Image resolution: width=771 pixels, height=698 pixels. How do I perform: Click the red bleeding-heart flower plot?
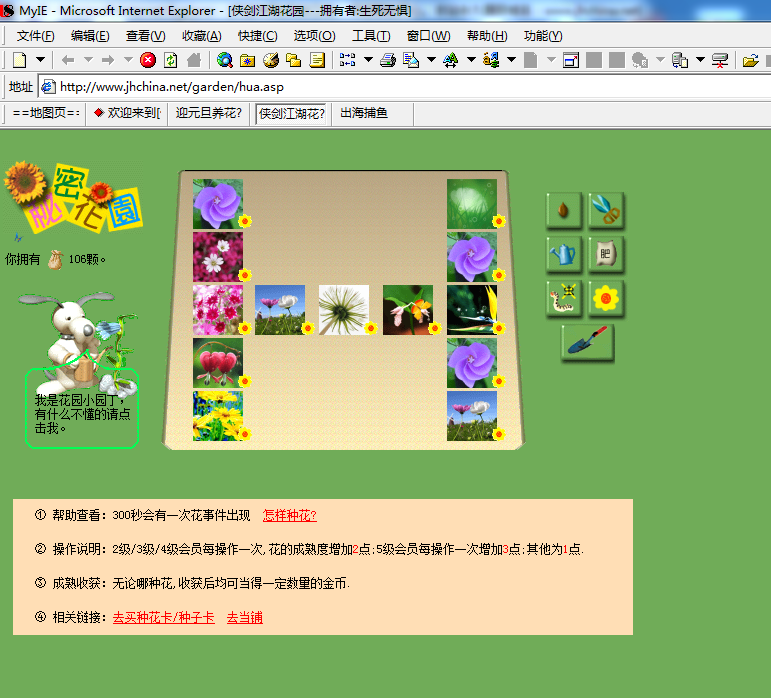[x=218, y=363]
